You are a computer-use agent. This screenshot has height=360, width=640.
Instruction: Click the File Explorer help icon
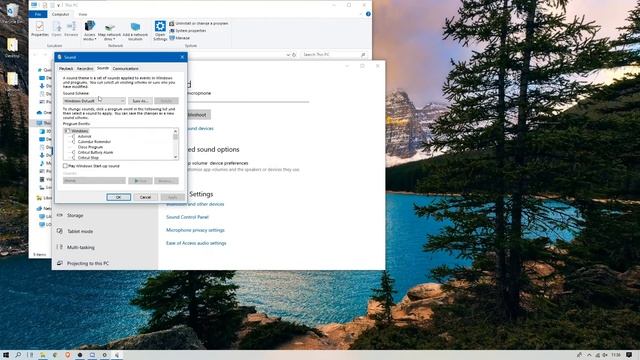coord(368,14)
